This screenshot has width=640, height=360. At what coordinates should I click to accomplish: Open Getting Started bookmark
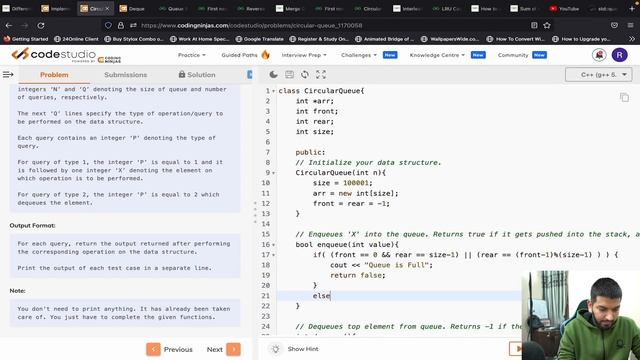tap(26, 39)
